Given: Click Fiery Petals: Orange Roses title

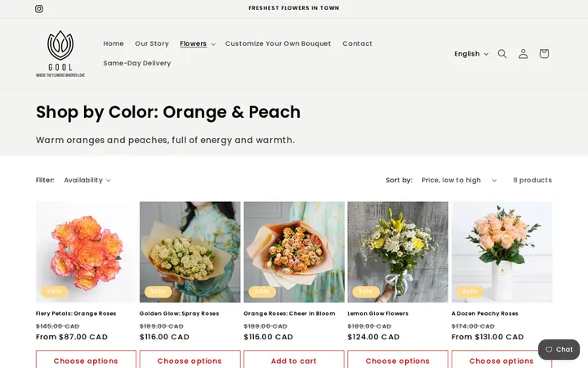Looking at the screenshot, I should click(76, 313).
